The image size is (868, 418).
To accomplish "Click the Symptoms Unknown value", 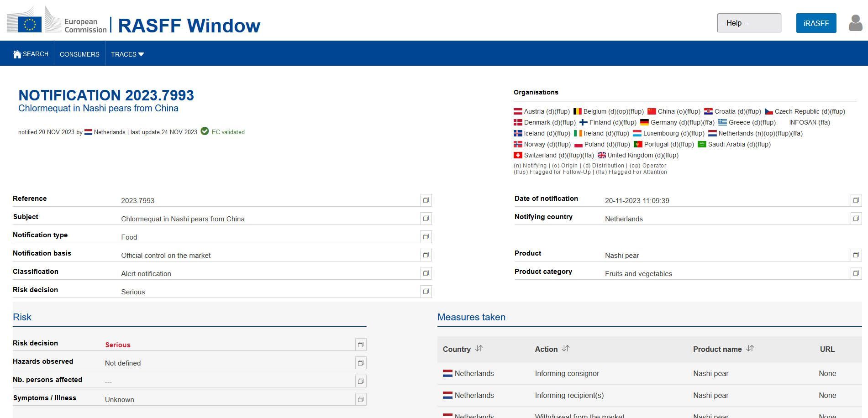I will click(x=120, y=400).
